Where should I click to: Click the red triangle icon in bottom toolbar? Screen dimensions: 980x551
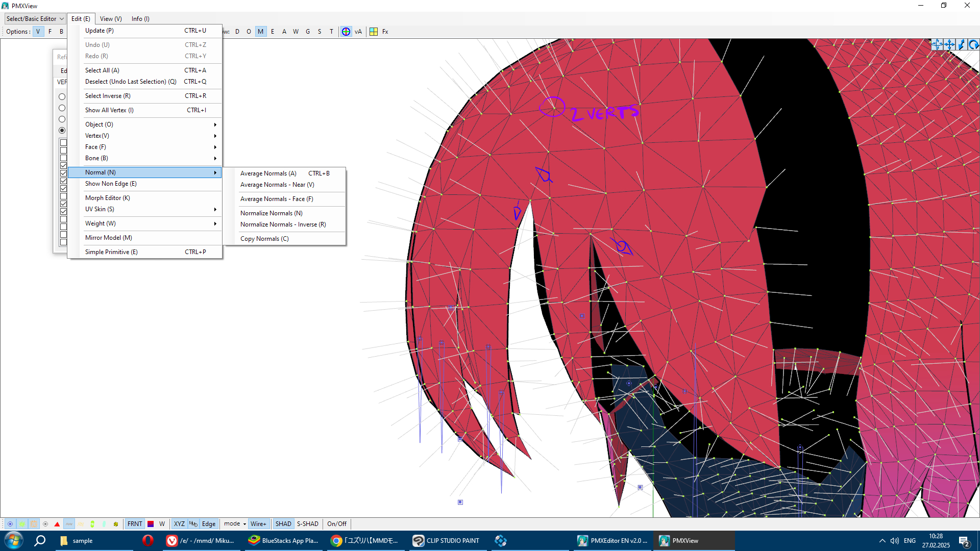tap(57, 524)
